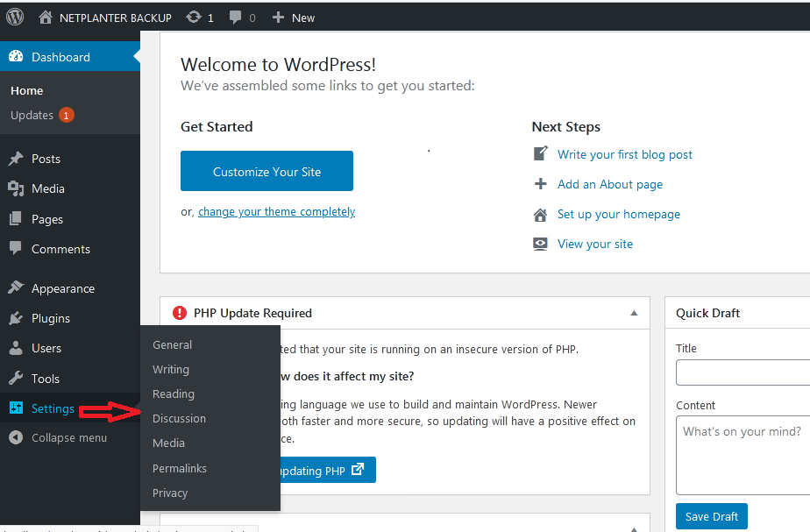Click the Users person icon
The image size is (810, 532).
coord(16,348)
